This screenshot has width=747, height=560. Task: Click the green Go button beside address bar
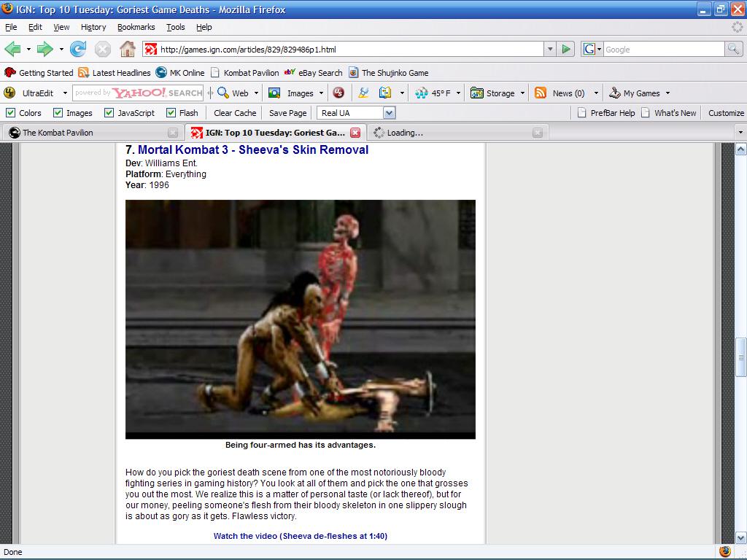tap(566, 50)
